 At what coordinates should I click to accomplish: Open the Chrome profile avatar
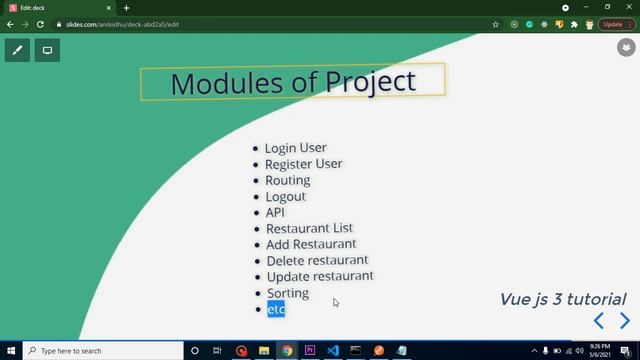(x=589, y=24)
